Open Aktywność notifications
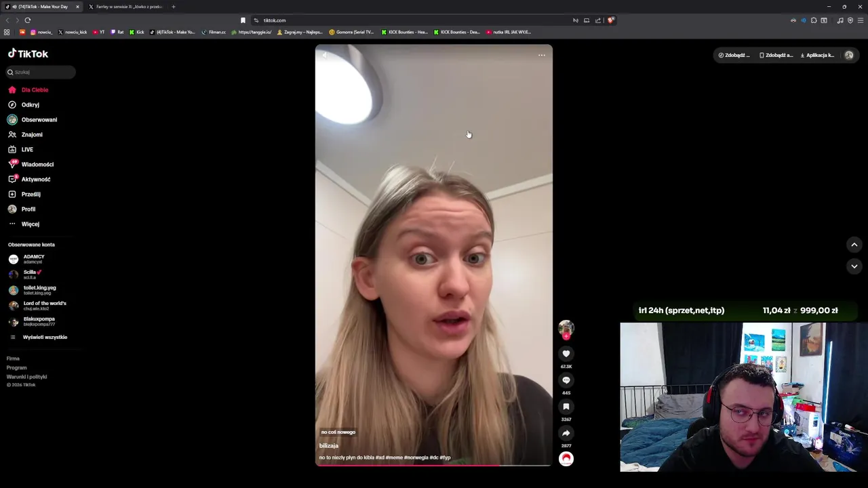Image resolution: width=868 pixels, height=488 pixels. click(29, 180)
